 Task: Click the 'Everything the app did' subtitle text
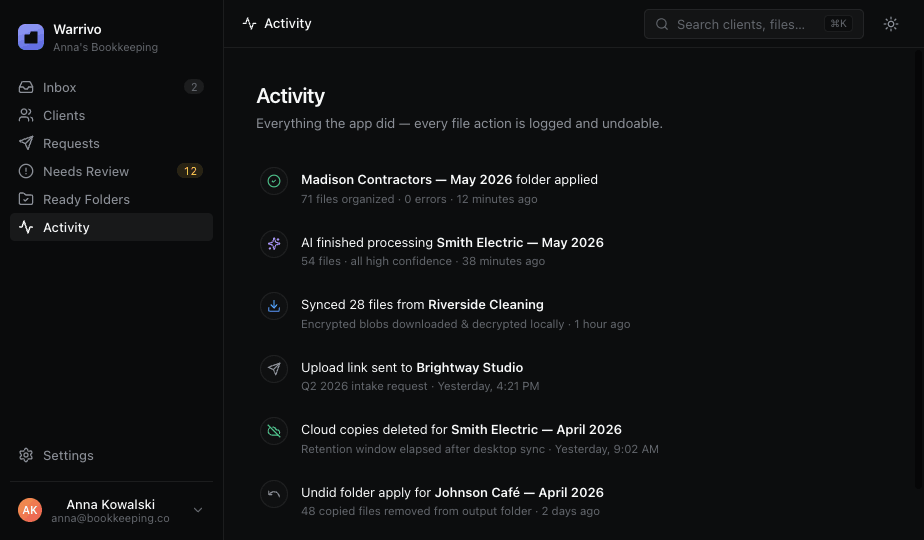tap(459, 124)
